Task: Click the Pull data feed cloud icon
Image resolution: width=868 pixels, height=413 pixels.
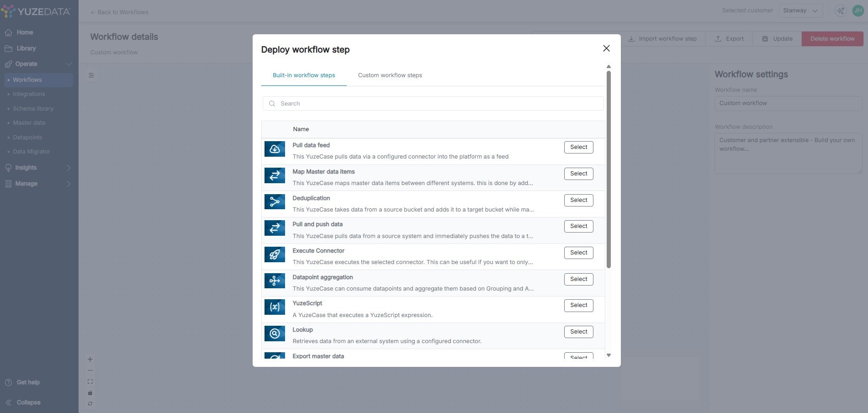Action: coord(275,149)
